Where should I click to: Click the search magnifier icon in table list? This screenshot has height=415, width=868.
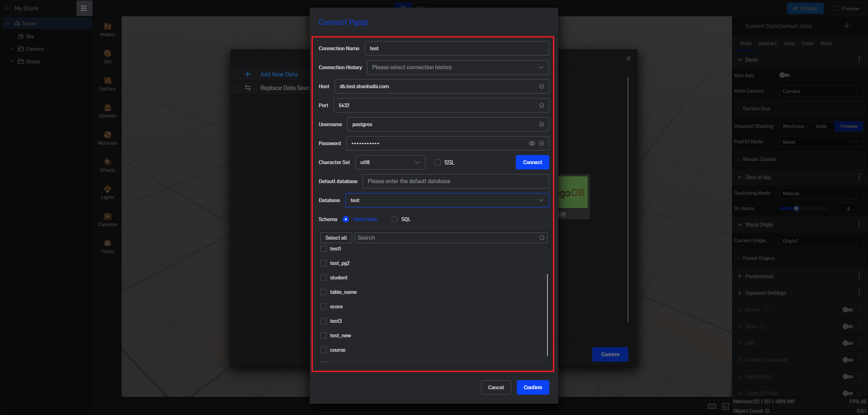point(542,238)
